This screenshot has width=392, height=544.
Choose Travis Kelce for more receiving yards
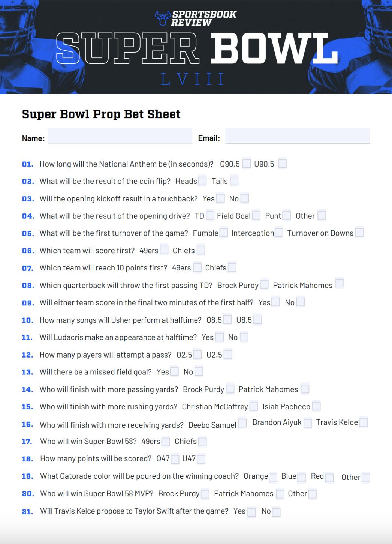(363, 423)
